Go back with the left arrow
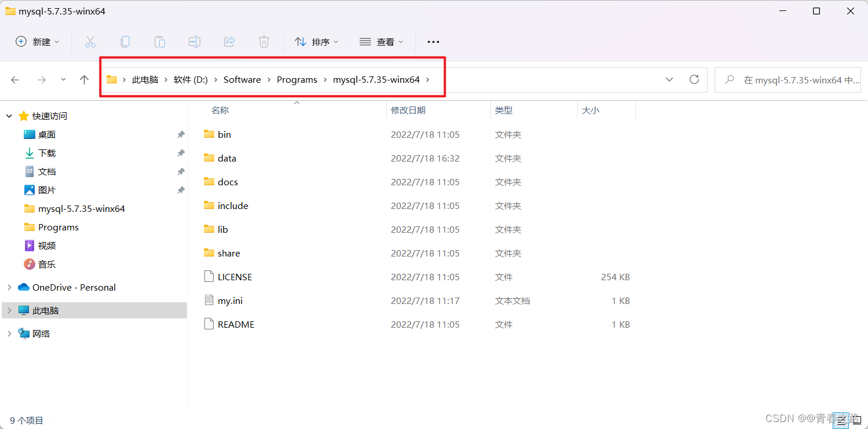Image resolution: width=868 pixels, height=429 pixels. (x=15, y=80)
